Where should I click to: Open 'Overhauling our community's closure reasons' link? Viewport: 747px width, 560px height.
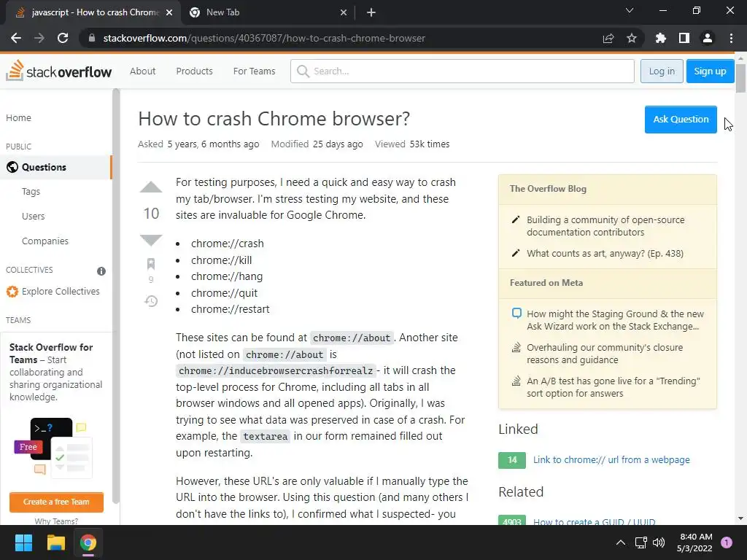pyautogui.click(x=605, y=354)
